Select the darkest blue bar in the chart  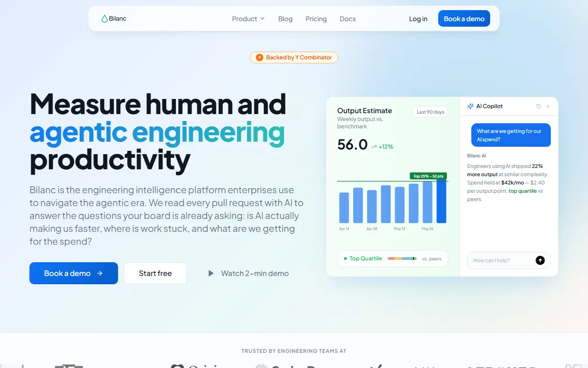click(441, 201)
